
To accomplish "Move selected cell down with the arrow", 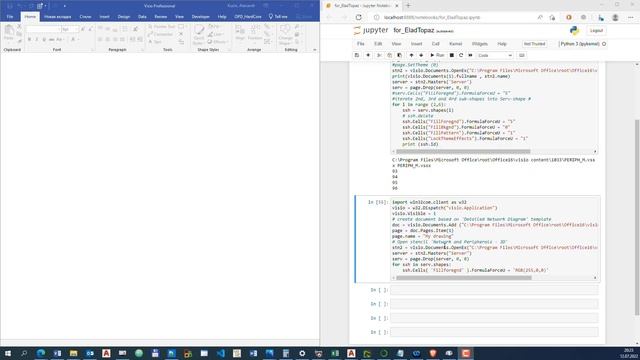I will pos(421,55).
